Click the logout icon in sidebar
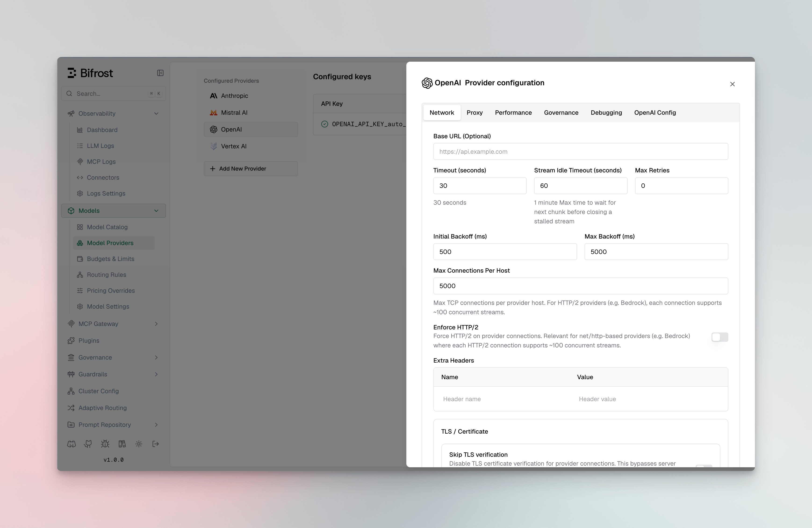The height and width of the screenshot is (528, 812). pyautogui.click(x=156, y=444)
